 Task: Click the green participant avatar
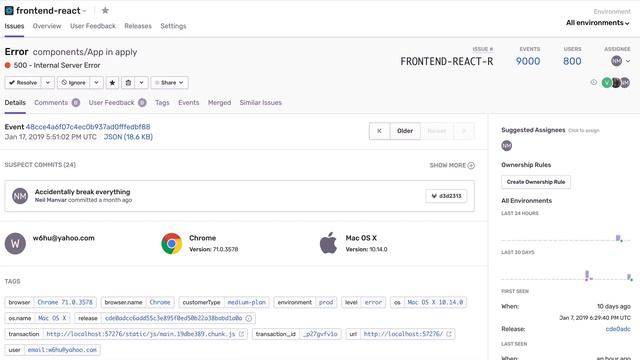point(607,83)
